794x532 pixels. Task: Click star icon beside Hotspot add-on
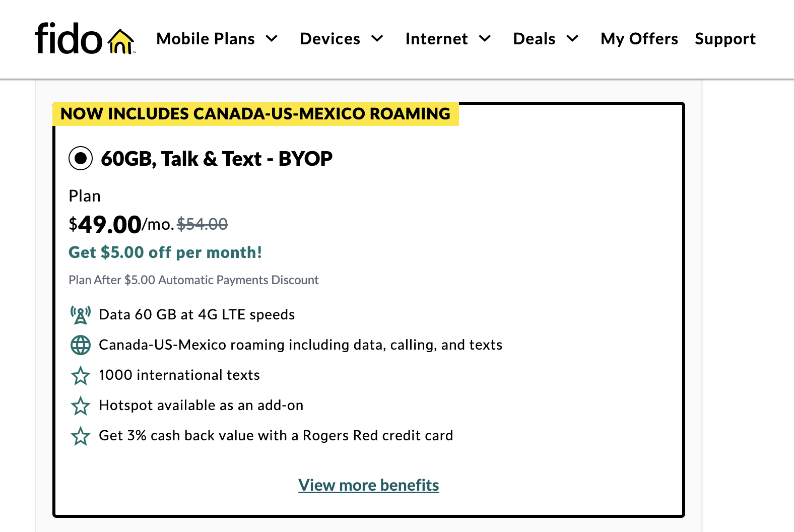(x=81, y=406)
